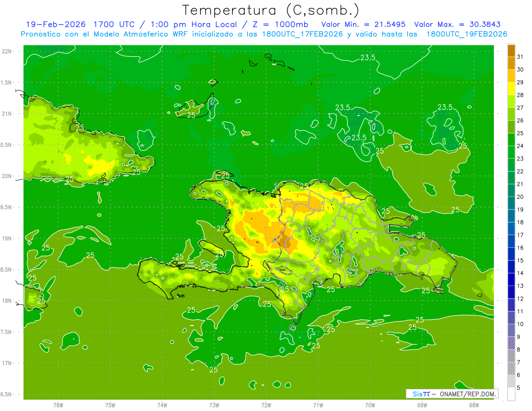Viewport: 532px width, 411px height.
Task: Click the '73W' longitude axis label
Action: [x=214, y=405]
